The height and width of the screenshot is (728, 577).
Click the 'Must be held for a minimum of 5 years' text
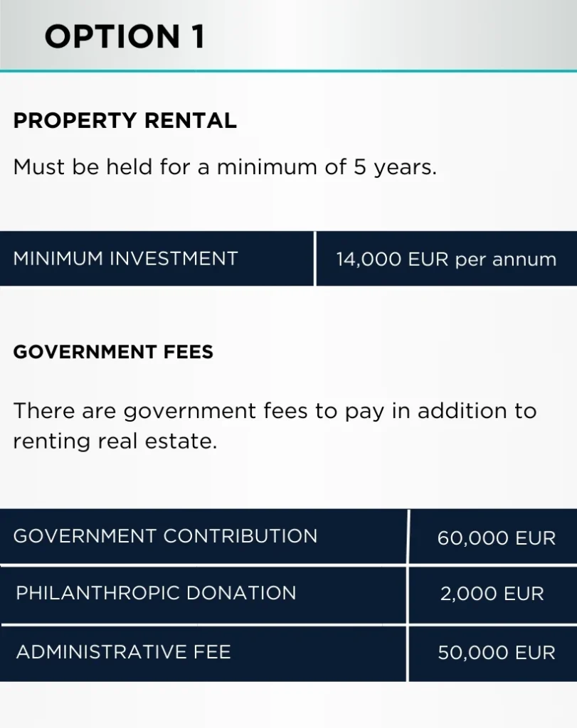pos(225,167)
